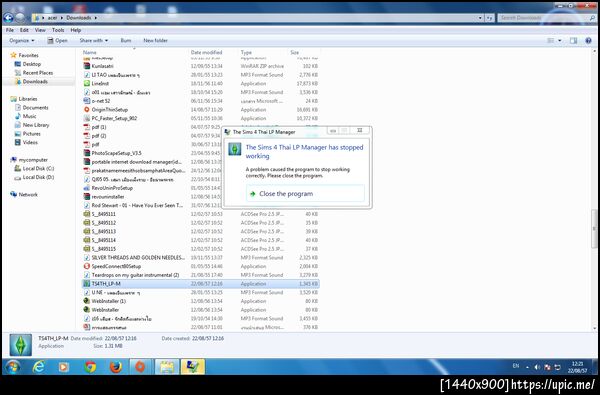The image size is (600, 395).
Task: Sort by the Date modified column header
Action: (207, 52)
